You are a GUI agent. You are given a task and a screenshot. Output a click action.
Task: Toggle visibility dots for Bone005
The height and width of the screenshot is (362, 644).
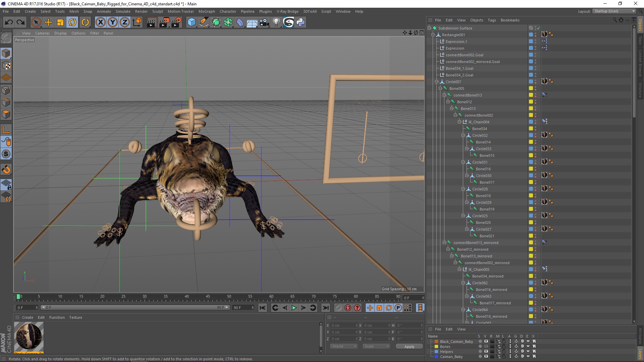[535, 88]
